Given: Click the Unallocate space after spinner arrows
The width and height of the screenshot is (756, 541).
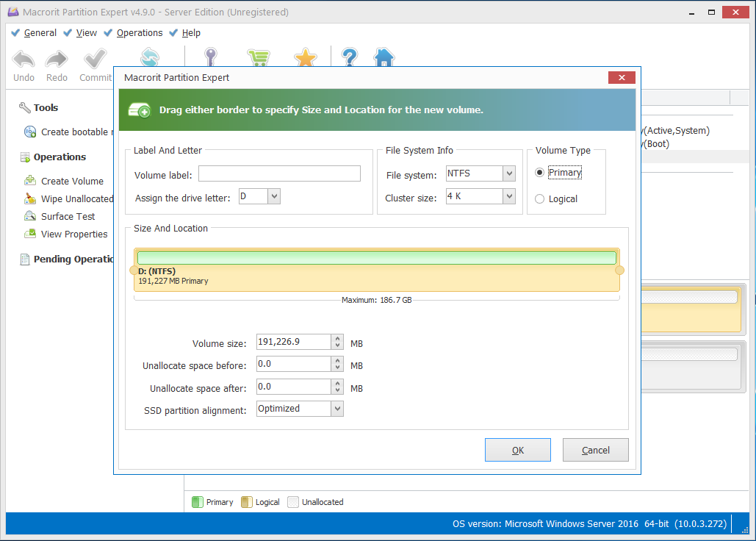Looking at the screenshot, I should click(337, 387).
